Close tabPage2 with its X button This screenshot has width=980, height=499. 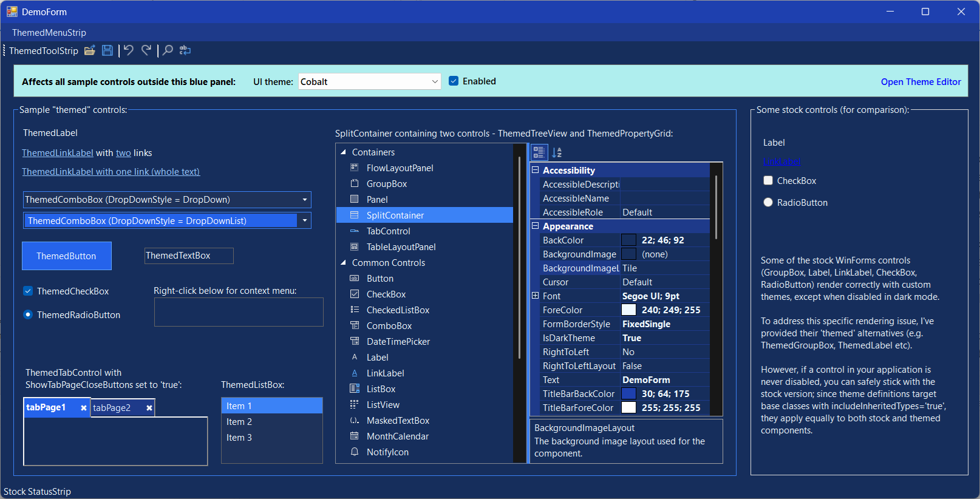coord(149,408)
